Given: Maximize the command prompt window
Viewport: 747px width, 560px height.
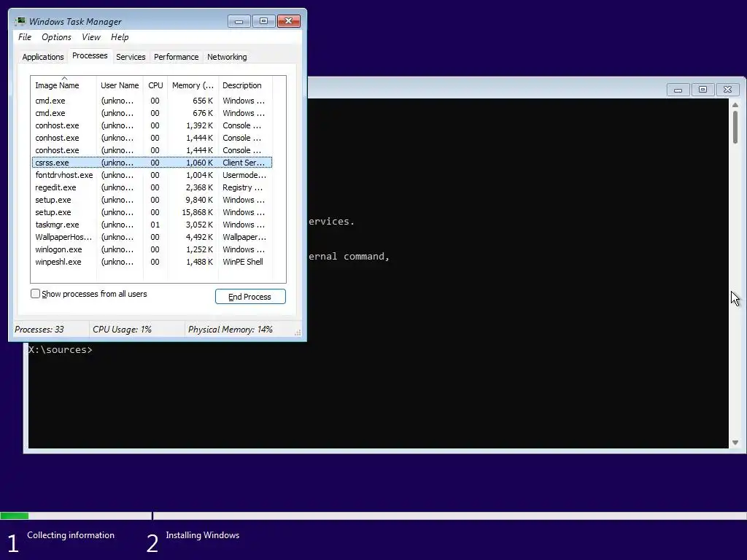Looking at the screenshot, I should pos(703,90).
